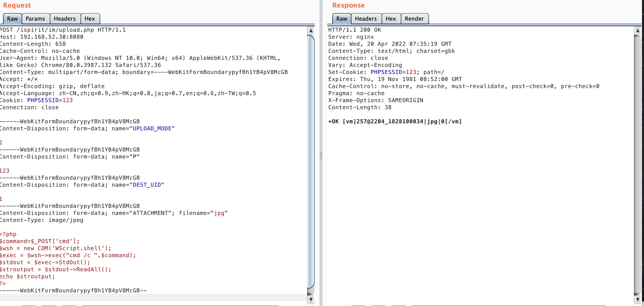Click the '$command=$_POST['cmd'];' payload line
This screenshot has width=644, height=306.
[40, 241]
